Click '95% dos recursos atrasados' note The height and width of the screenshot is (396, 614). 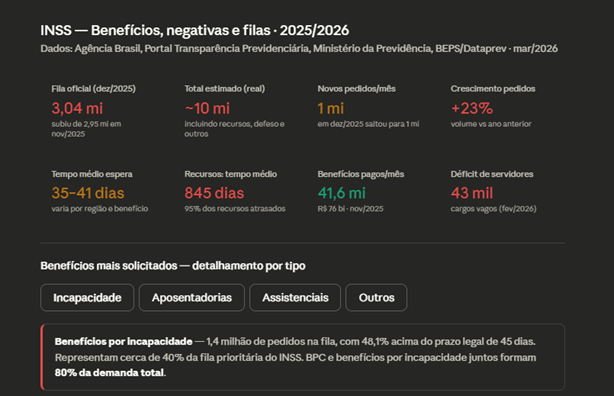(235, 209)
